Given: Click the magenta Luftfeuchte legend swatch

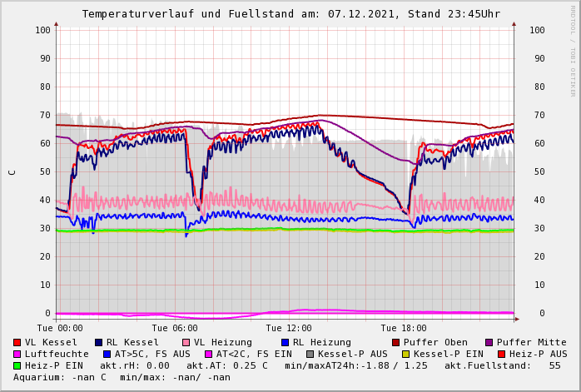Looking at the screenshot, I should click(17, 355).
